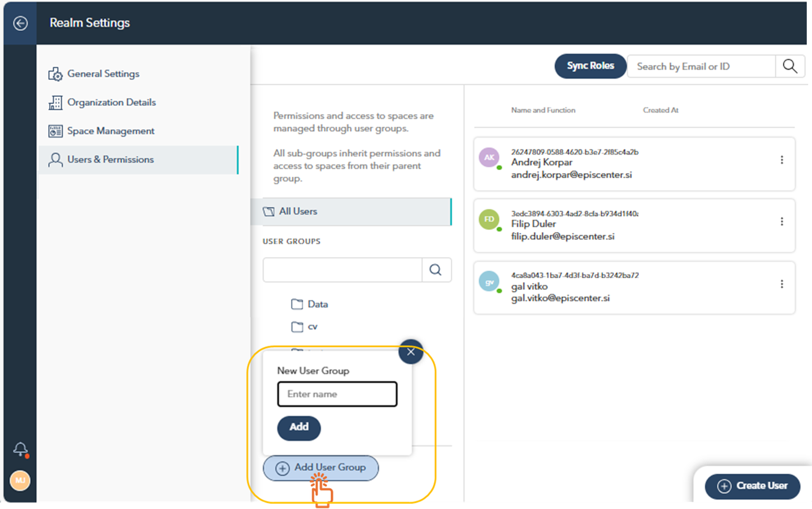Click Andrej Korpar's AK avatar
This screenshot has height=509, width=812.
coord(489,158)
